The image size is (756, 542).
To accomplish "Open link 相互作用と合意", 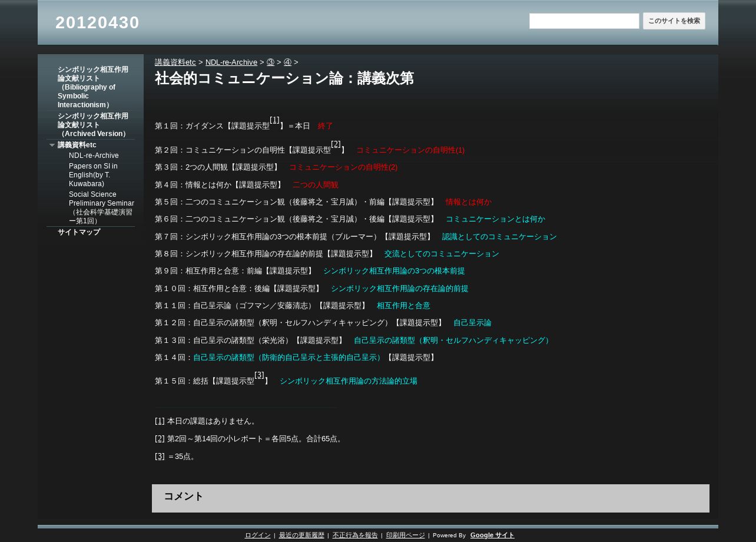I will [x=403, y=306].
